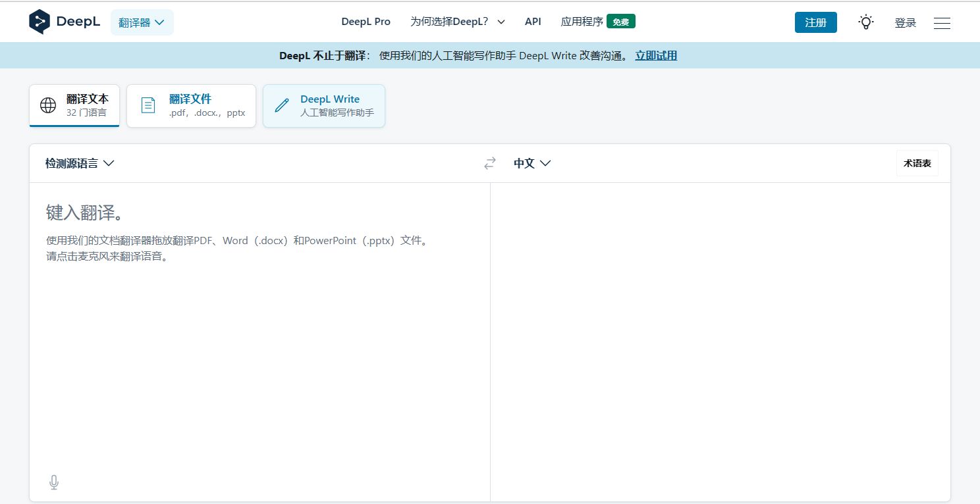
Task: Follow the 立即试用 link in banner
Action: 656,56
